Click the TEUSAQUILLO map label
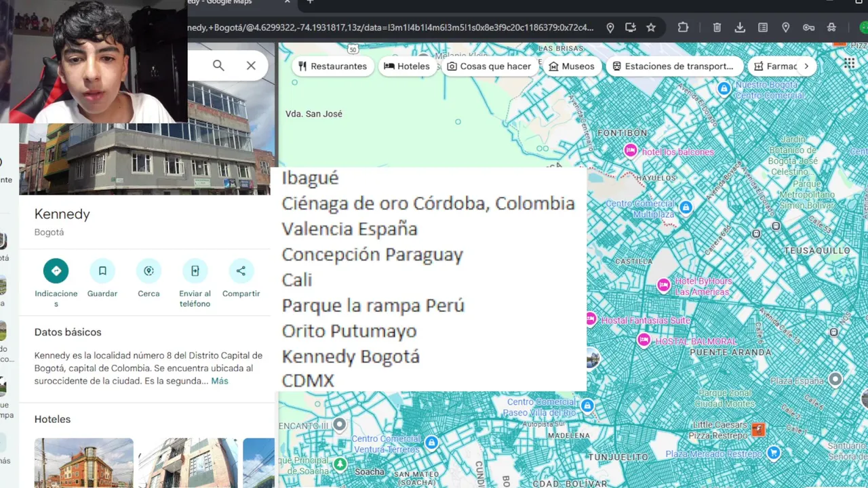868x488 pixels. (817, 250)
